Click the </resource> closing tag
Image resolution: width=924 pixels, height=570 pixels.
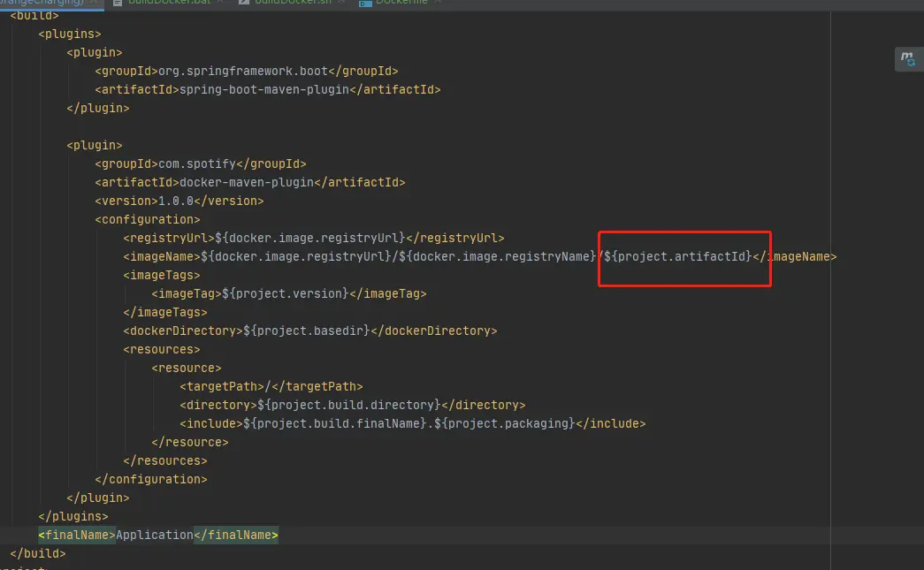click(190, 442)
